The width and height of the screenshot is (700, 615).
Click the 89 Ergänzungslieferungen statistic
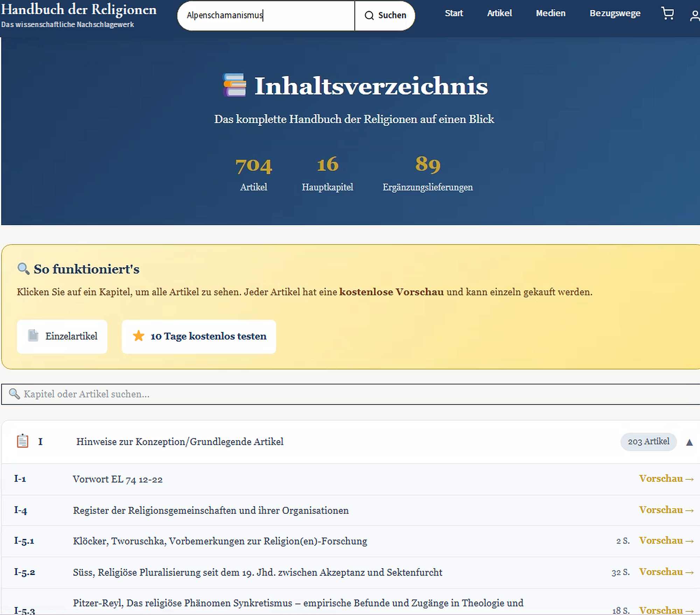[428, 174]
